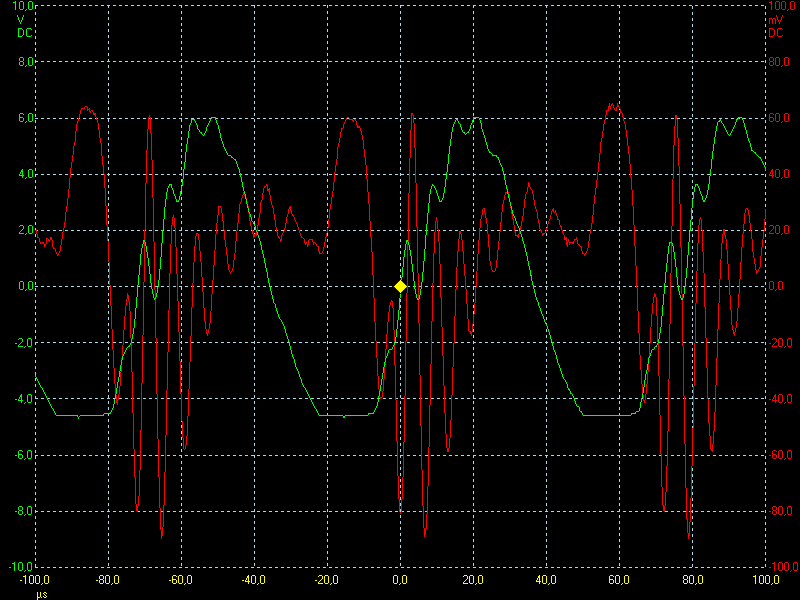Image resolution: width=800 pixels, height=600 pixels.
Task: Select green voltage axis value '2,0'
Action: (x=25, y=230)
